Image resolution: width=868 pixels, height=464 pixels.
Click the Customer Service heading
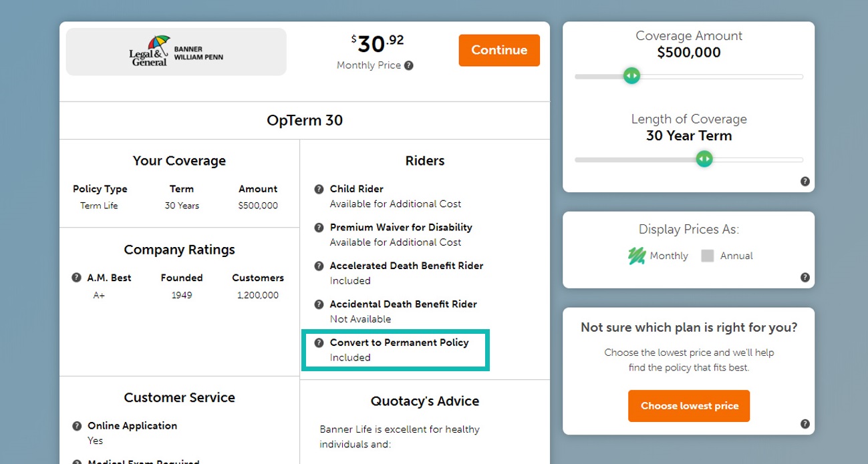coord(179,397)
